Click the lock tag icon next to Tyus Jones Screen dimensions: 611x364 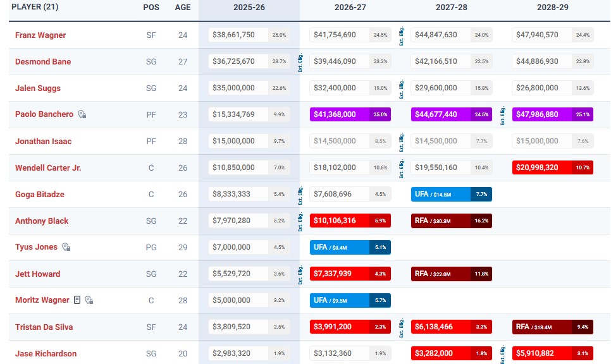click(66, 247)
